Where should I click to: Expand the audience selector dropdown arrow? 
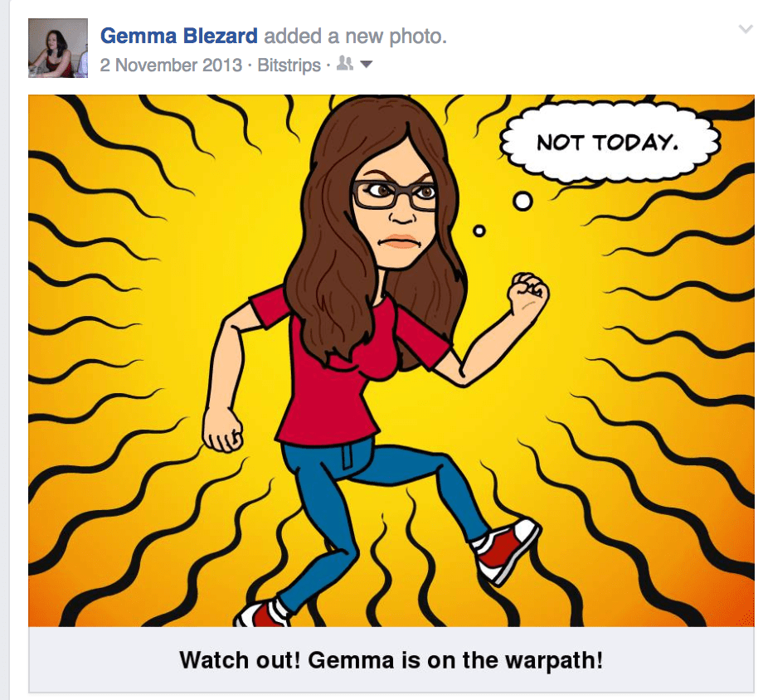pos(366,64)
